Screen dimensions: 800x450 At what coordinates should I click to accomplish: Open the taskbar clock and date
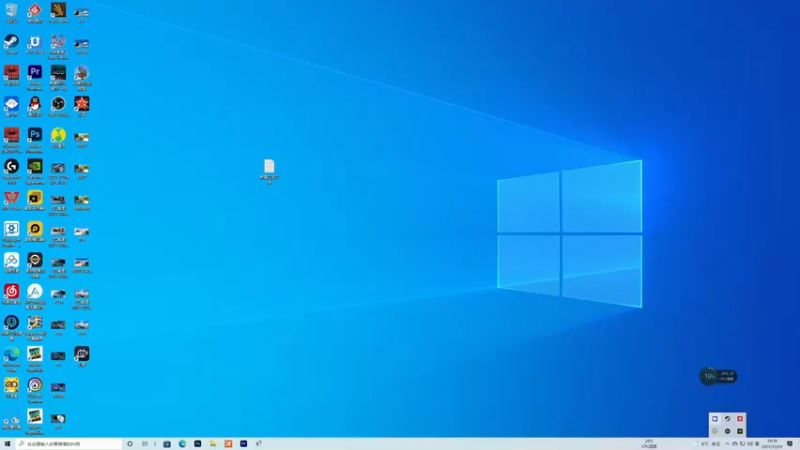click(771, 444)
